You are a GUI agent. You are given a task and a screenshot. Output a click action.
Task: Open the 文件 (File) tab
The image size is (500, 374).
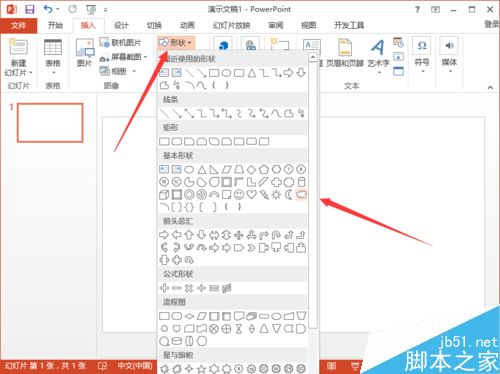tap(18, 25)
